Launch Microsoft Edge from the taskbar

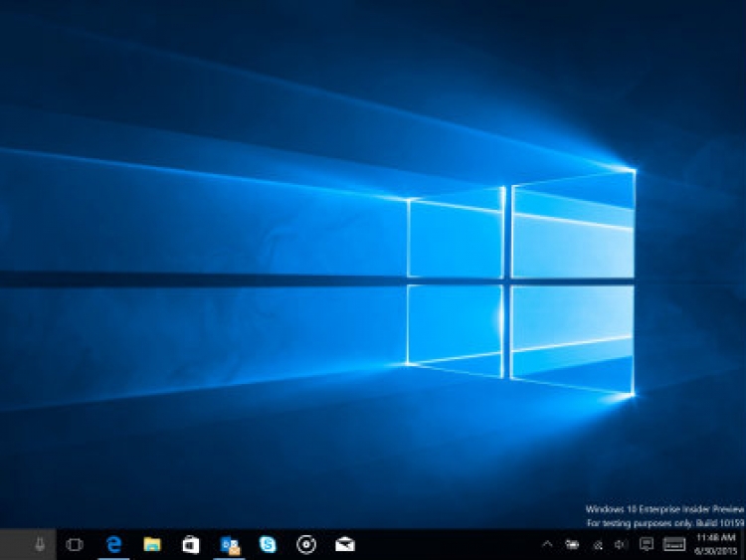(x=113, y=544)
